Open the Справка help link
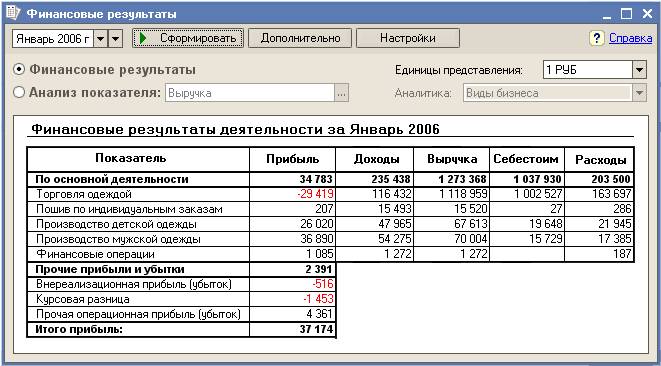The width and height of the screenshot is (661, 366). point(631,38)
